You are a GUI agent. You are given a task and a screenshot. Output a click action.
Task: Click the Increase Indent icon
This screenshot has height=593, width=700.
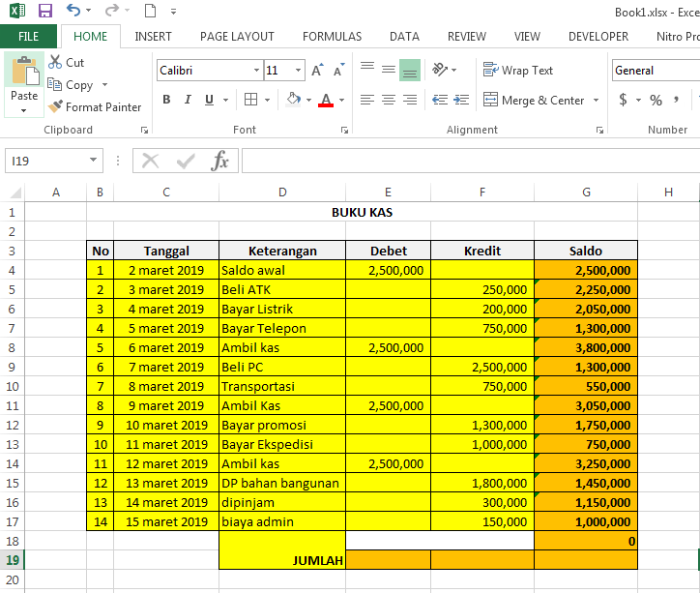pos(461,100)
